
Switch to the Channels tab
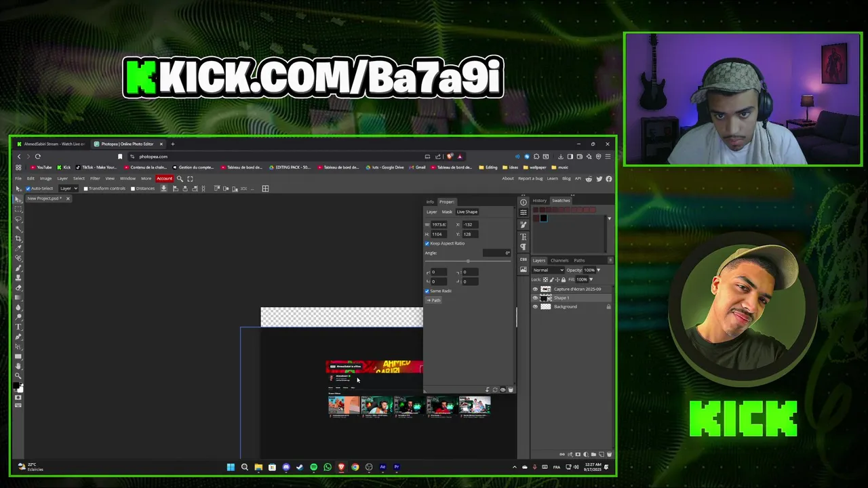(x=559, y=260)
